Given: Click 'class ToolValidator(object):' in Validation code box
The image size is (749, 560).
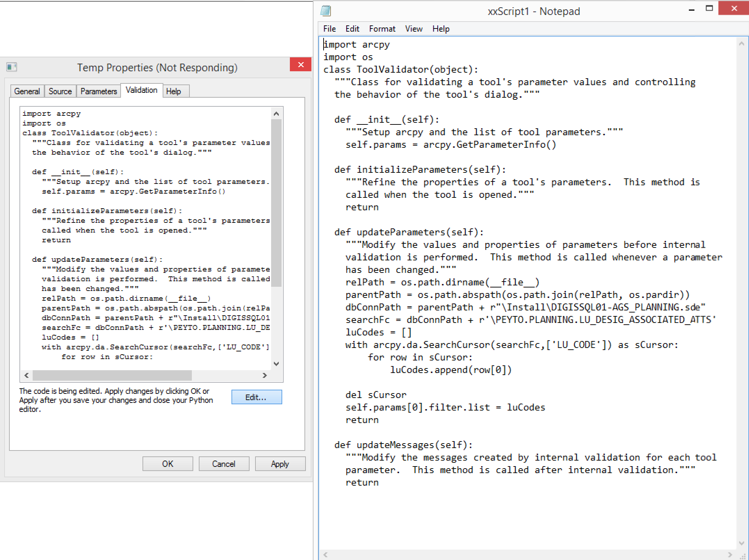Looking at the screenshot, I should pyautogui.click(x=90, y=133).
